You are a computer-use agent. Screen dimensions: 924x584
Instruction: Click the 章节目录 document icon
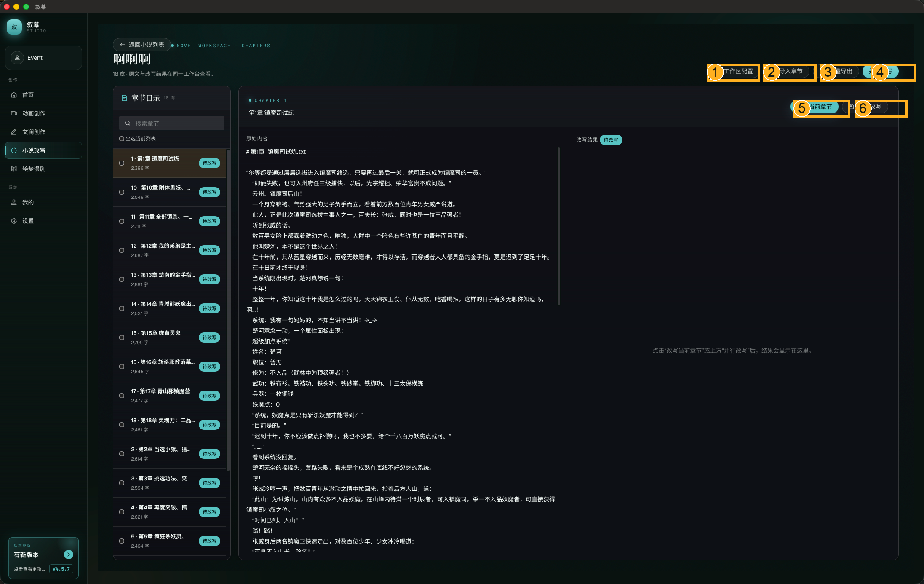pos(124,98)
